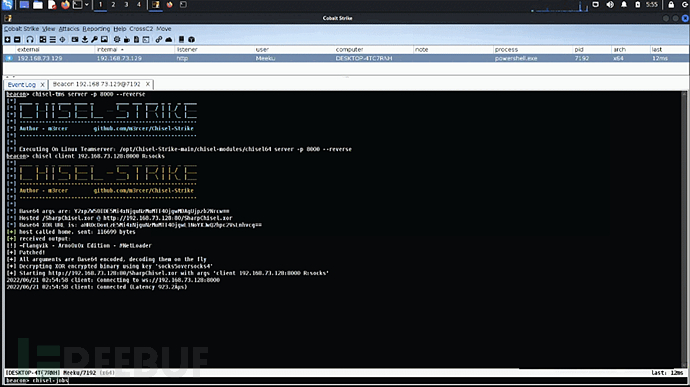The width and height of the screenshot is (690, 387).
Task: Open Screenshots picture icon
Action: pyautogui.click(x=104, y=40)
